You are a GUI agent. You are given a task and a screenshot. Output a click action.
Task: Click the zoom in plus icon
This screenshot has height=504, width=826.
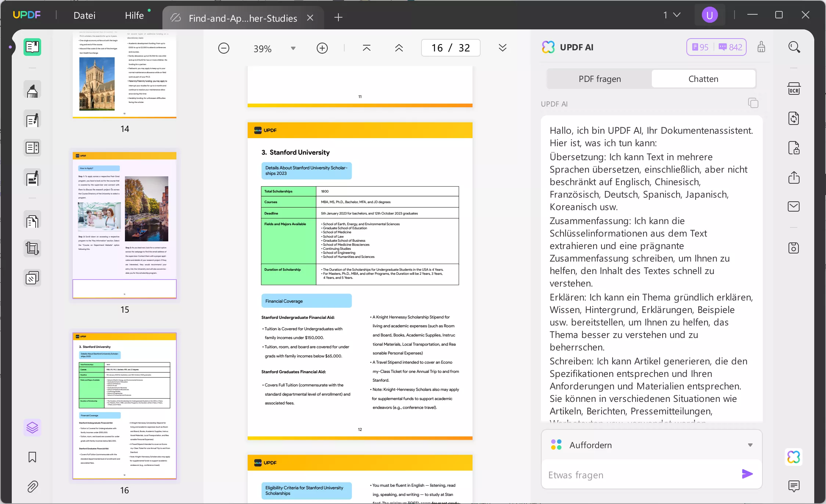click(x=322, y=48)
